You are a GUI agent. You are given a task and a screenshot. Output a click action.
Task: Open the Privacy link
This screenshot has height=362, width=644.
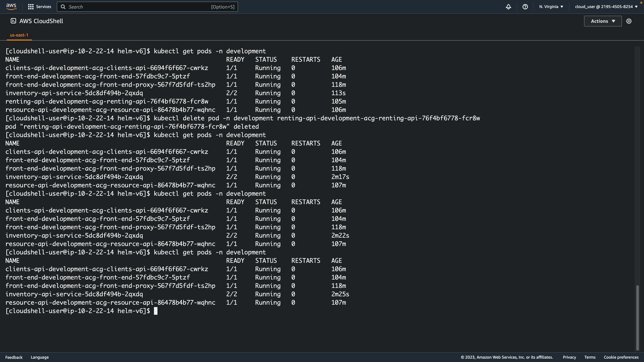coord(569,357)
